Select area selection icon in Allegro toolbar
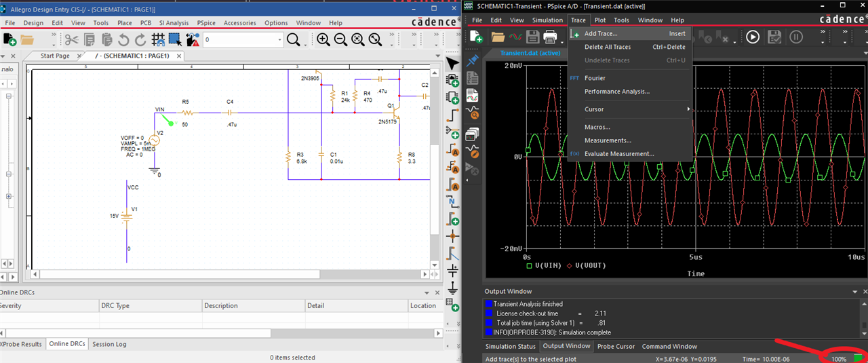 click(x=174, y=40)
